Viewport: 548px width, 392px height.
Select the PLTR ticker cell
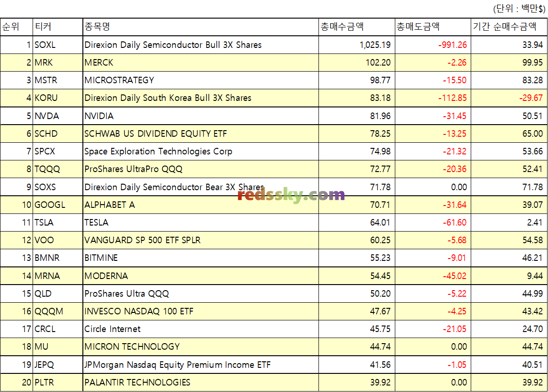click(x=58, y=383)
